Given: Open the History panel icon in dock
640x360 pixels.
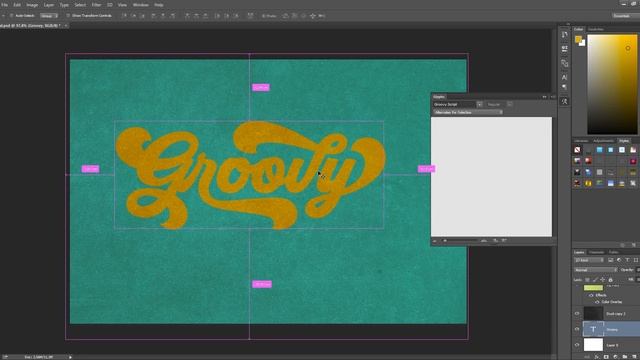Looking at the screenshot, I should coord(564,35).
